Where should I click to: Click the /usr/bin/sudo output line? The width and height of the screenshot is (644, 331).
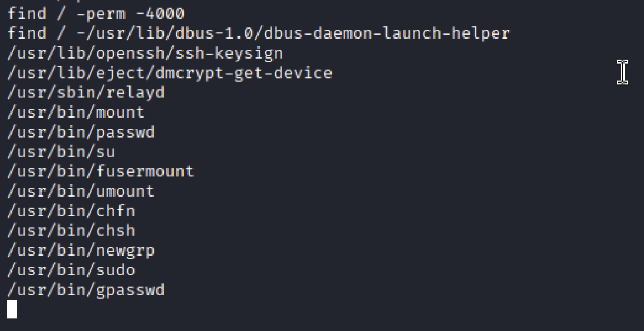point(71,270)
